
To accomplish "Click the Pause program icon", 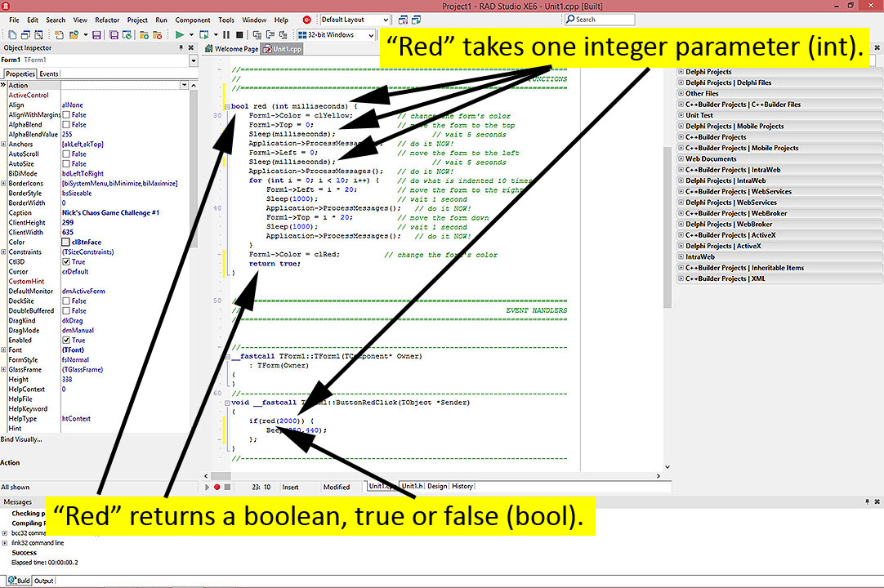I will tap(226, 35).
